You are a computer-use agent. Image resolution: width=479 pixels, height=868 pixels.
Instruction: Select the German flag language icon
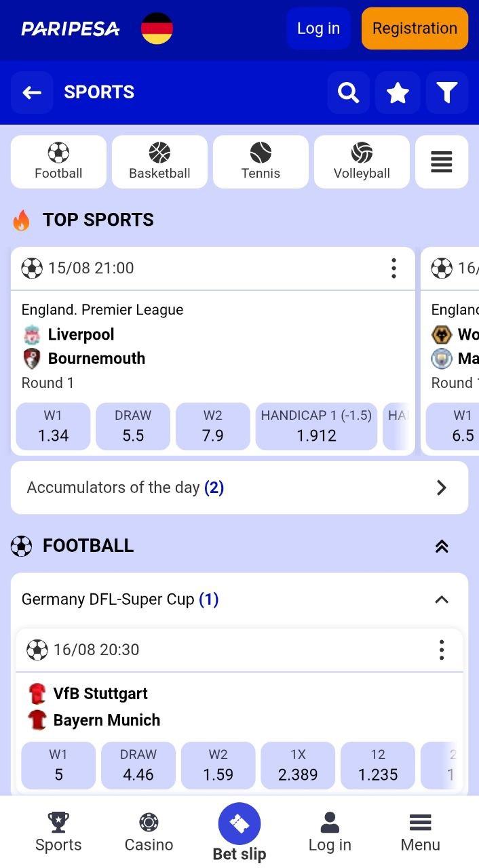[157, 28]
